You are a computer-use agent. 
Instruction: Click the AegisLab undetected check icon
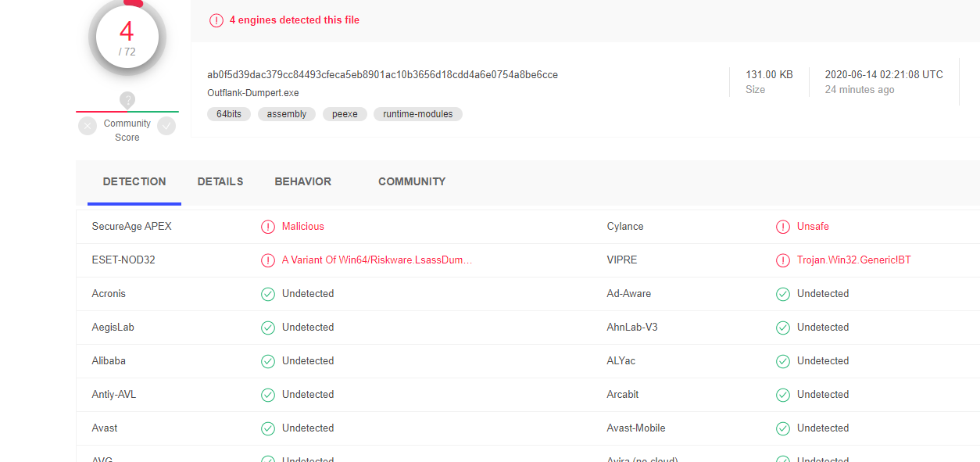[x=268, y=328]
